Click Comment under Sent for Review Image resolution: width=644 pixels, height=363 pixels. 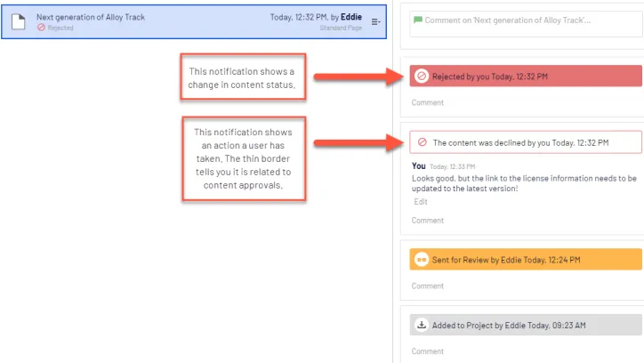pos(428,286)
